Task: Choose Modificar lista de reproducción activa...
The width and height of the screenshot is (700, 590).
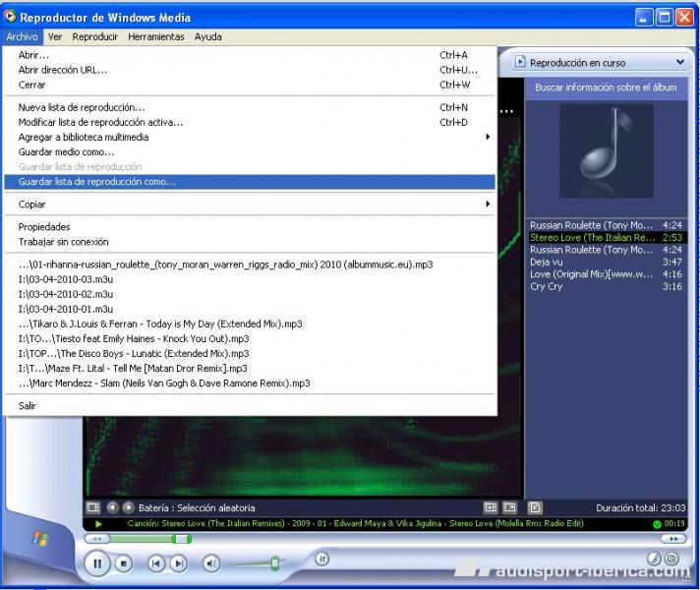Action: coord(250,122)
